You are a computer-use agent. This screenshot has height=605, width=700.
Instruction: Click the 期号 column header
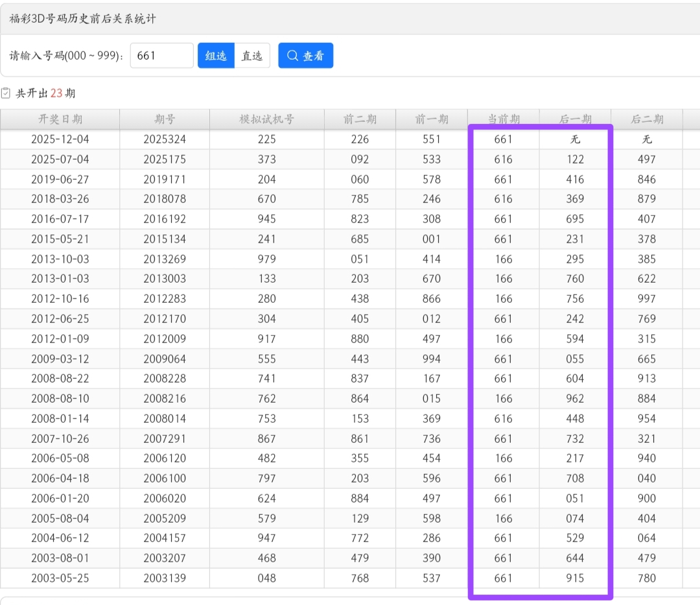coord(165,119)
